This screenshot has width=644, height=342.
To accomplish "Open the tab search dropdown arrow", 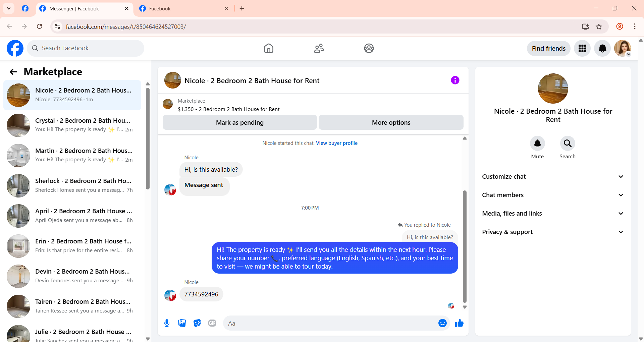I will (x=9, y=8).
